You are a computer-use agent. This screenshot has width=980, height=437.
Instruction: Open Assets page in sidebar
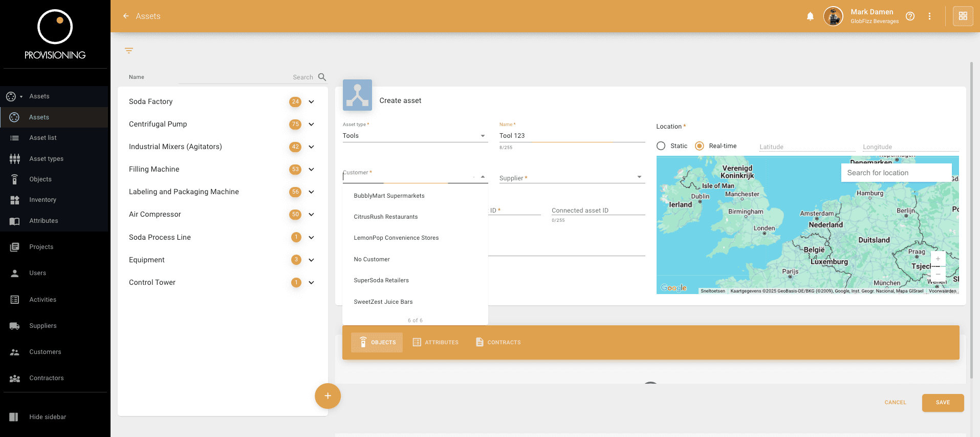(54, 117)
